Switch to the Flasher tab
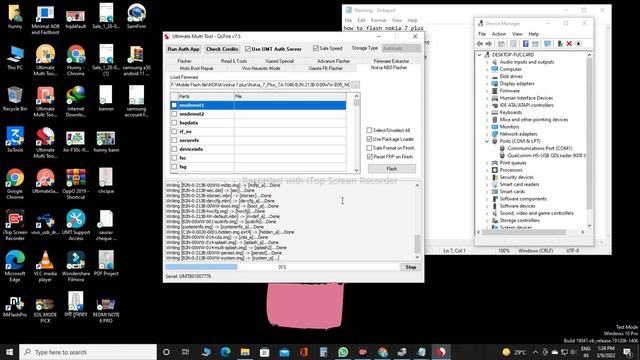Viewport: 640px width, 360px height. [x=184, y=61]
